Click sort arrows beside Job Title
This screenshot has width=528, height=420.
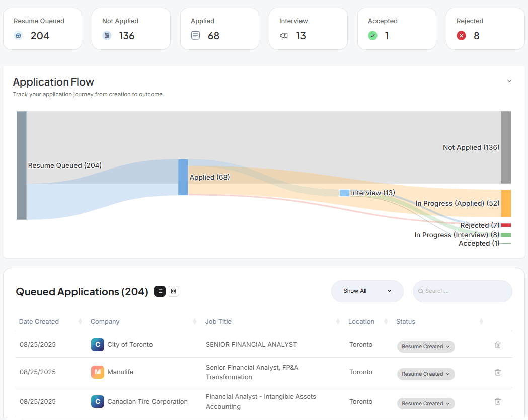tap(338, 322)
